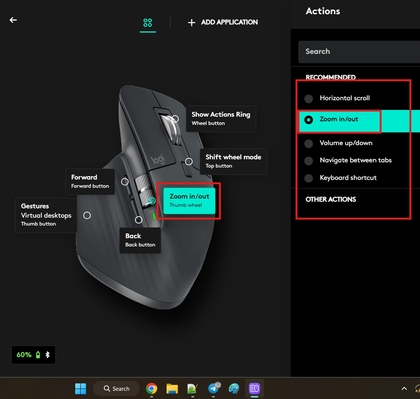
Task: Open Telegram from taskbar
Action: (x=214, y=388)
